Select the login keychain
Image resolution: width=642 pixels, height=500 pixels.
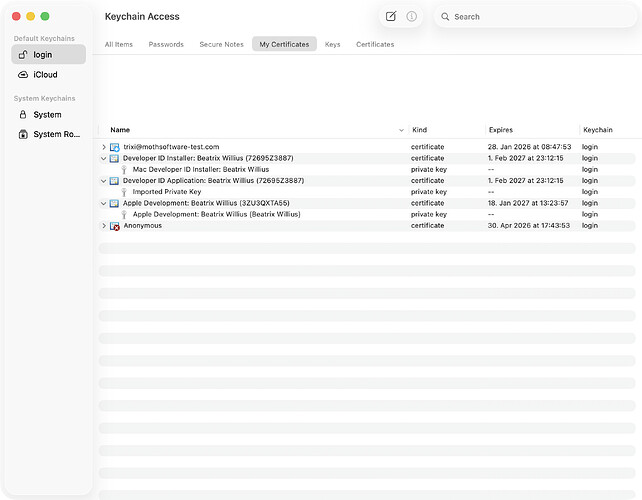click(48, 54)
